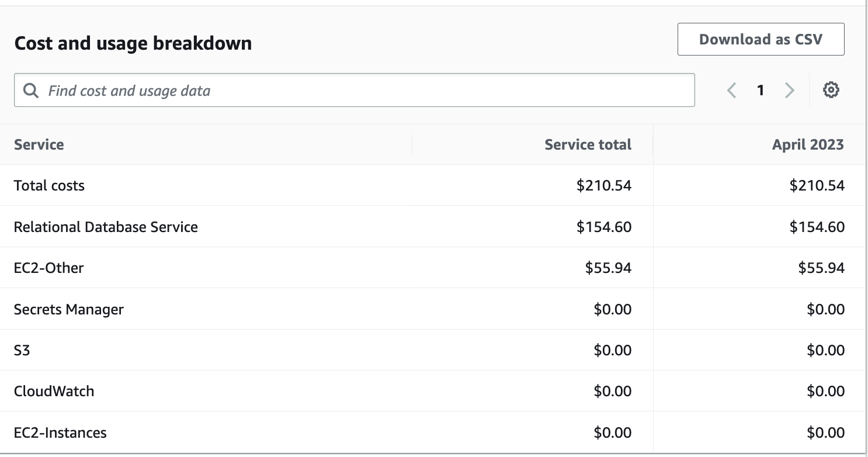868x457 pixels.
Task: Click the $154.60 service total value
Action: (x=604, y=227)
